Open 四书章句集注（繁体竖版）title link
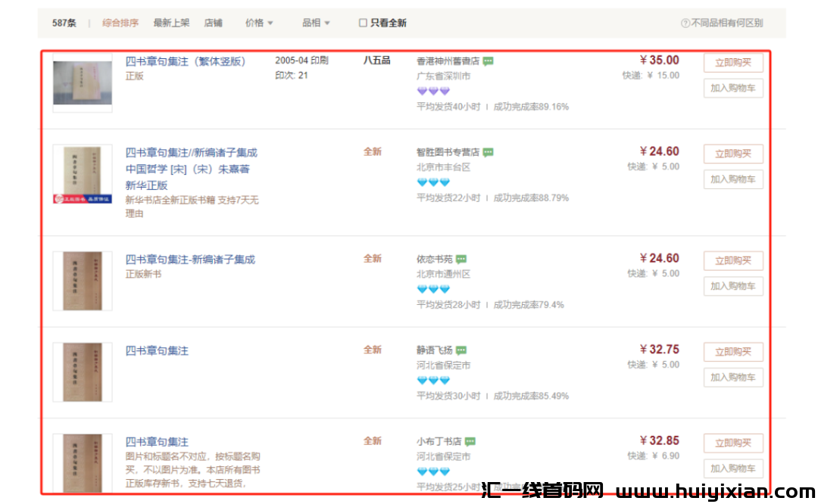 tap(186, 61)
